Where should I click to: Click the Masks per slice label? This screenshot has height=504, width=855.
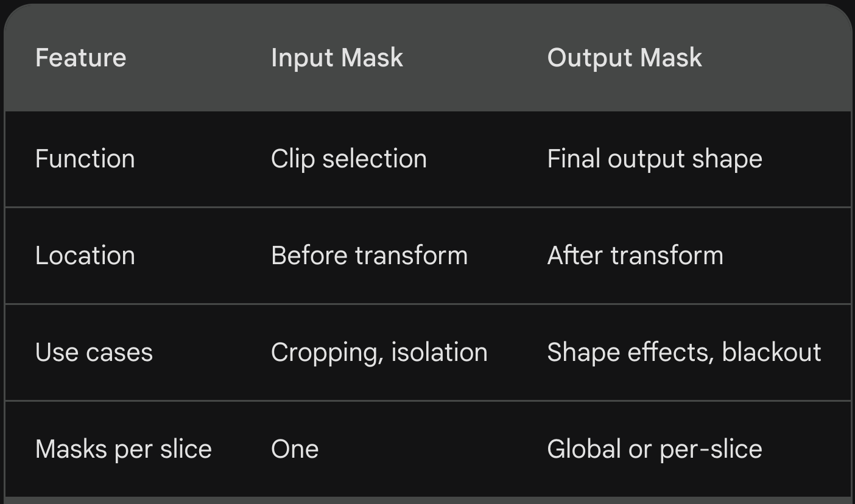point(123,449)
